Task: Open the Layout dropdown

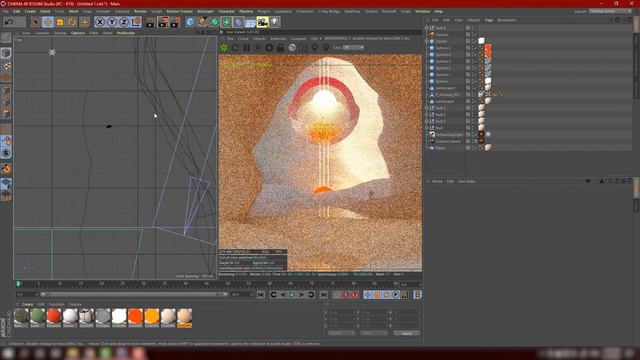Action: (609, 11)
